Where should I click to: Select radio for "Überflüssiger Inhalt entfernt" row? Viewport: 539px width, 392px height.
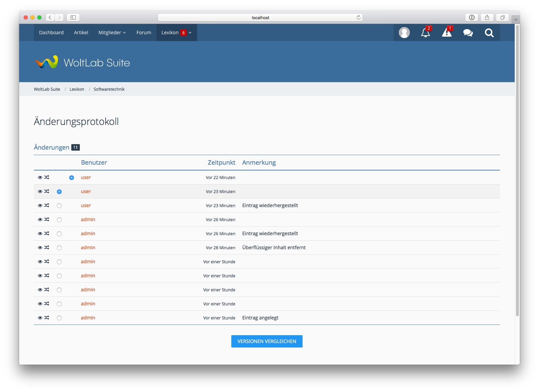(x=59, y=248)
